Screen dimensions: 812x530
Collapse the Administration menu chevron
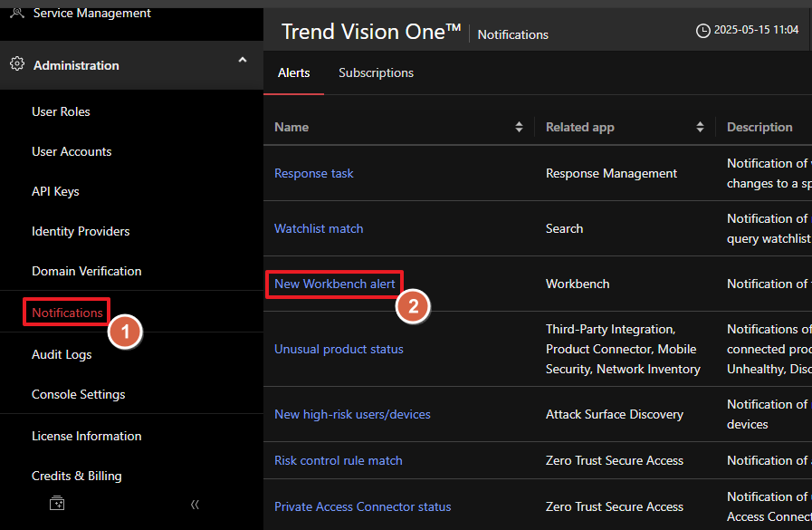click(242, 61)
